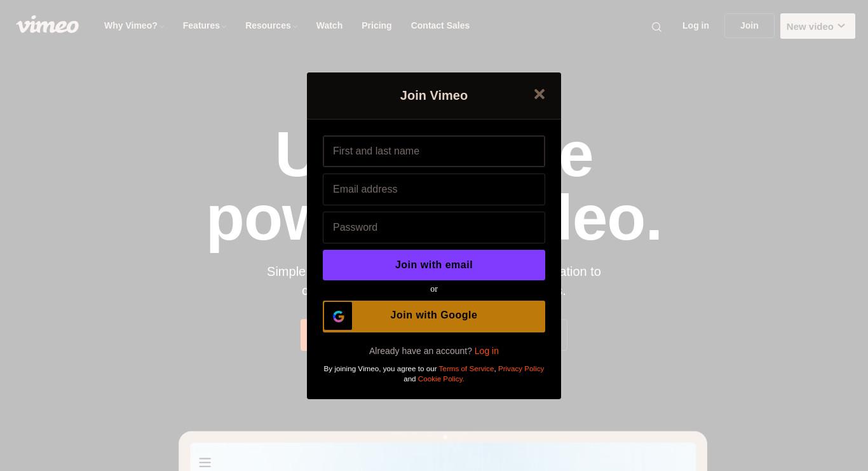Click the Join button in header
Image resolution: width=868 pixels, height=471 pixels.
pyautogui.click(x=749, y=25)
